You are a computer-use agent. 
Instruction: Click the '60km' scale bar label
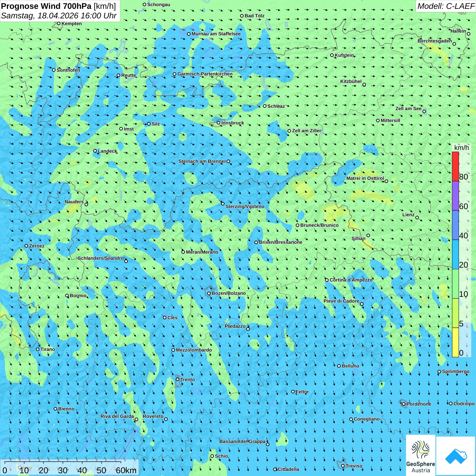(x=126, y=470)
